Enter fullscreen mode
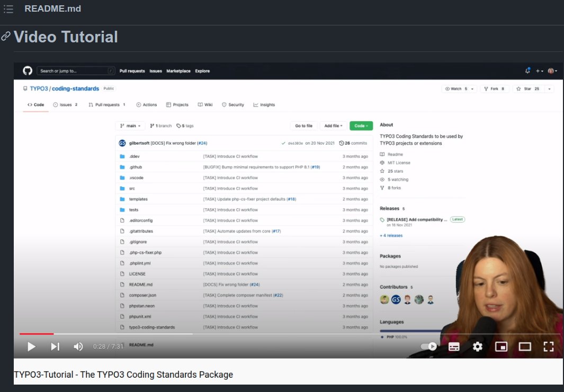564x392 pixels. point(548,346)
